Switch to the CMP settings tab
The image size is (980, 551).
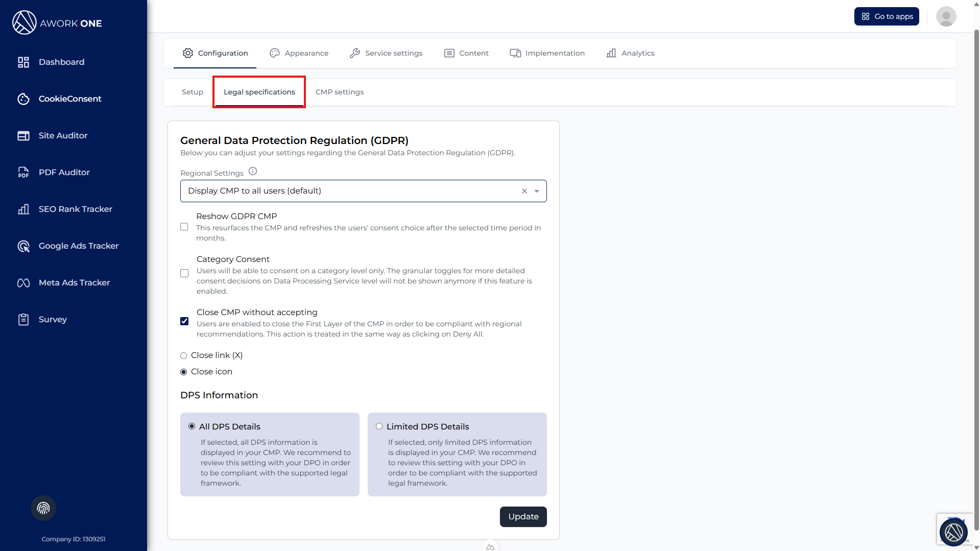(339, 92)
